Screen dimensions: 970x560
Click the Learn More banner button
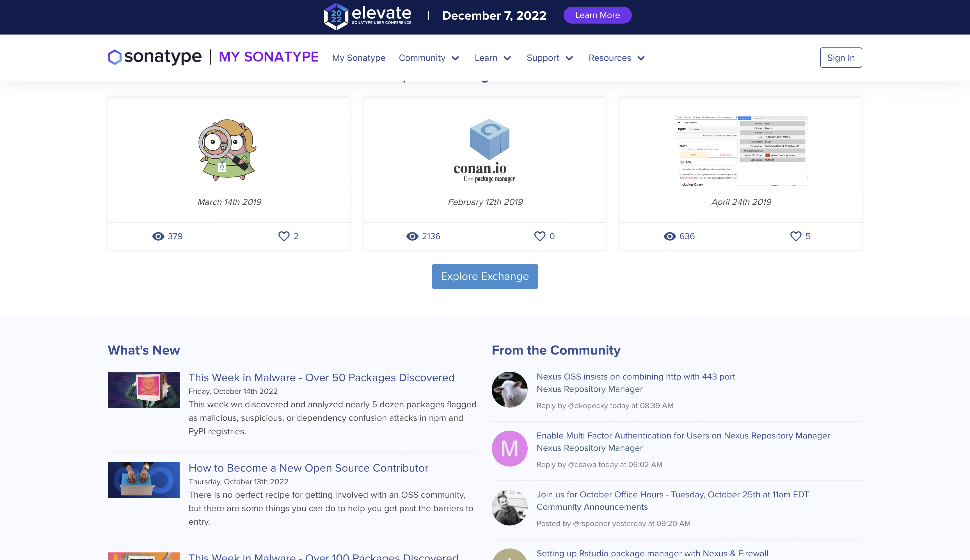point(598,15)
